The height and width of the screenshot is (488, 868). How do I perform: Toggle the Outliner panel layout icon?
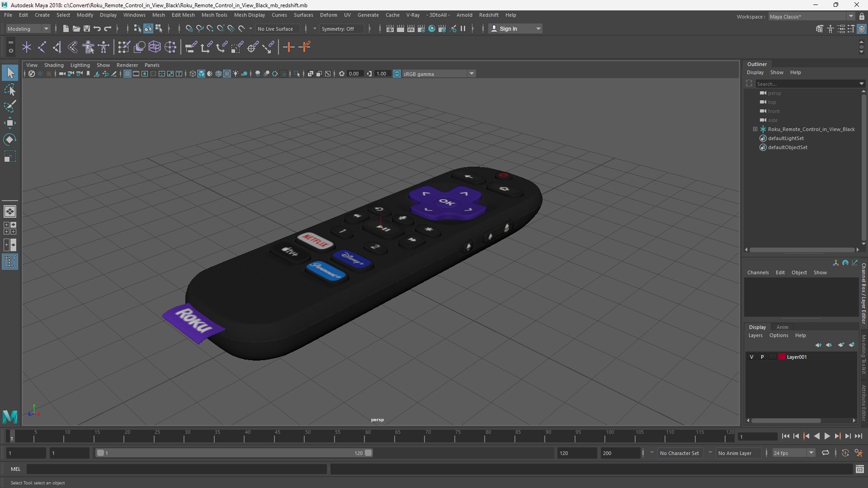10,262
